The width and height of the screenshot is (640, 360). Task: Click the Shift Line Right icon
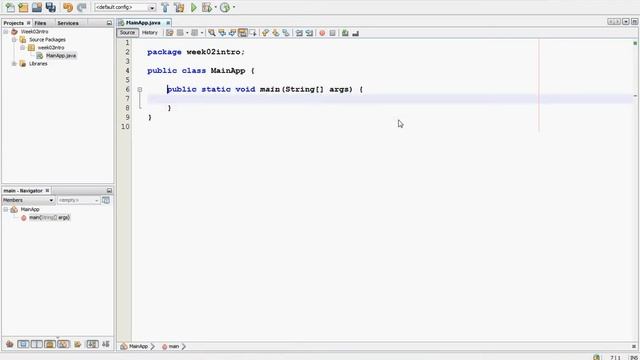pyautogui.click(x=309, y=33)
